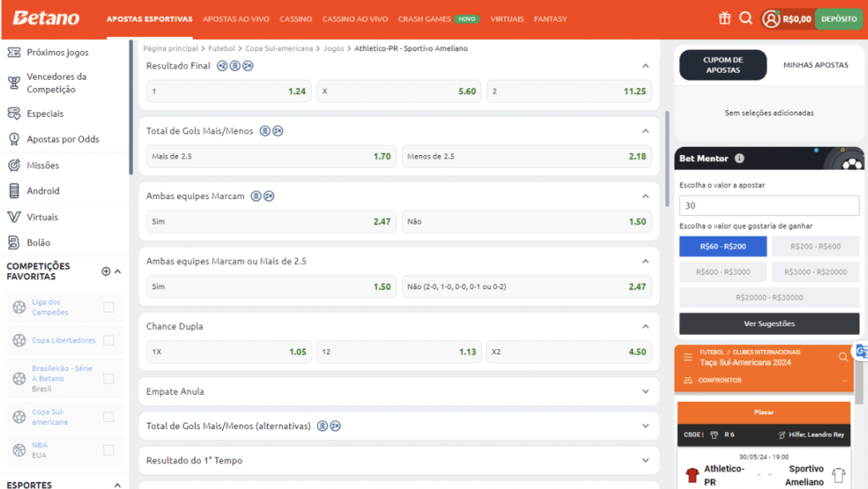Click the trophy icon for Vencedores da Competição
Image resolution: width=868 pixels, height=489 pixels.
pos(14,83)
